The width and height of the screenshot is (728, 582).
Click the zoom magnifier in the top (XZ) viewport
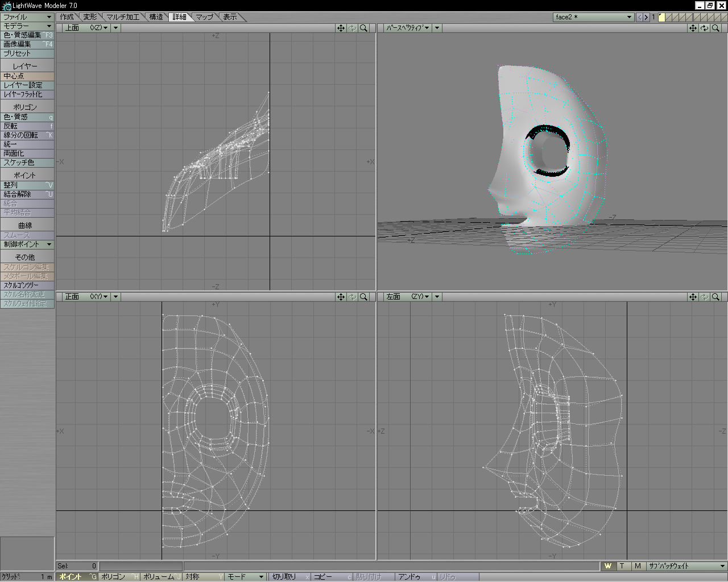(x=363, y=28)
